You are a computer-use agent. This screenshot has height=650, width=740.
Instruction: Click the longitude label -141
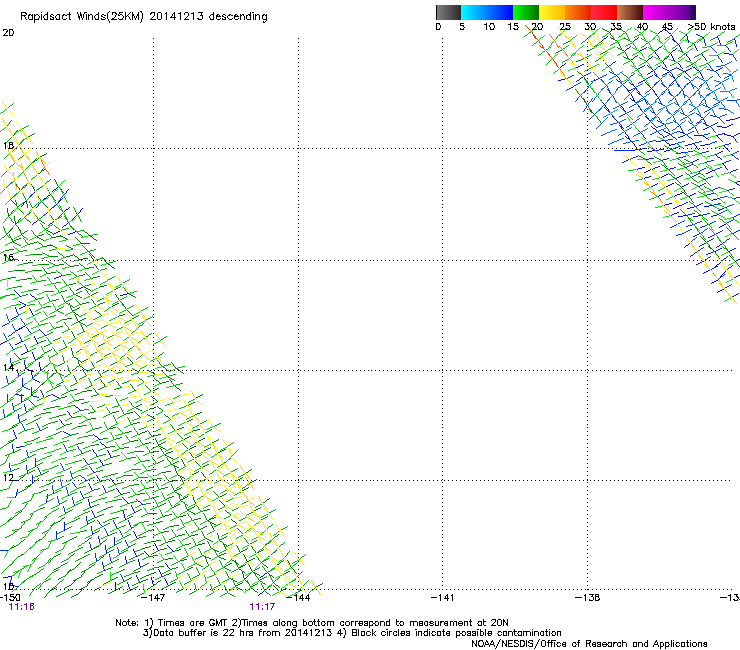(x=442, y=598)
